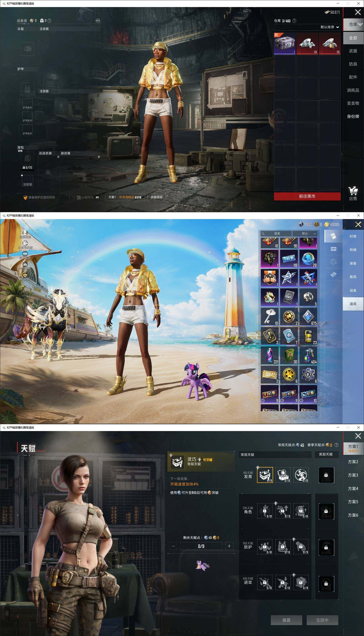The width and height of the screenshot is (364, 636).
Task: Open the 热力档案 flame icon
Action: [25, 264]
